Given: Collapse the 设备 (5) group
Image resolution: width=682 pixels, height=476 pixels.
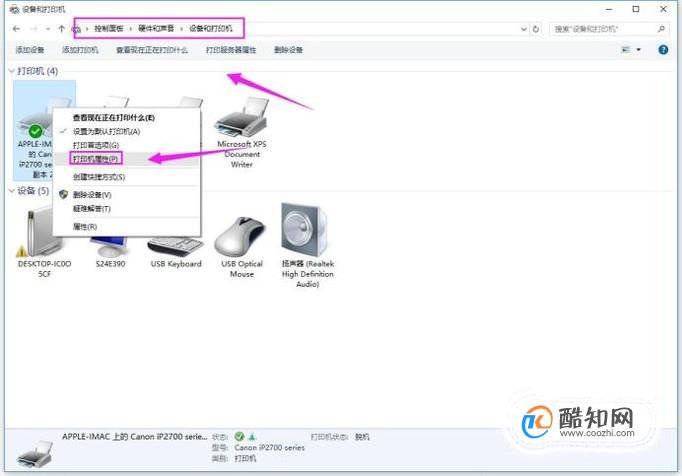Looking at the screenshot, I should pos(12,191).
